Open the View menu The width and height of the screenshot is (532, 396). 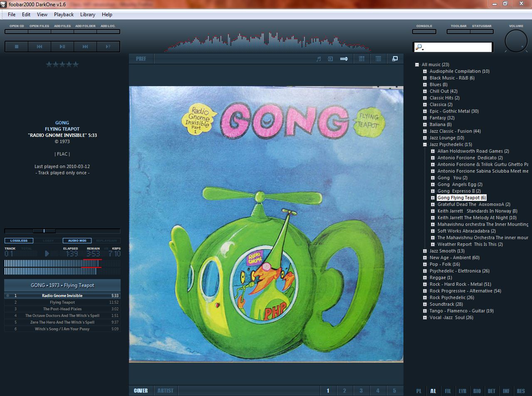(42, 14)
